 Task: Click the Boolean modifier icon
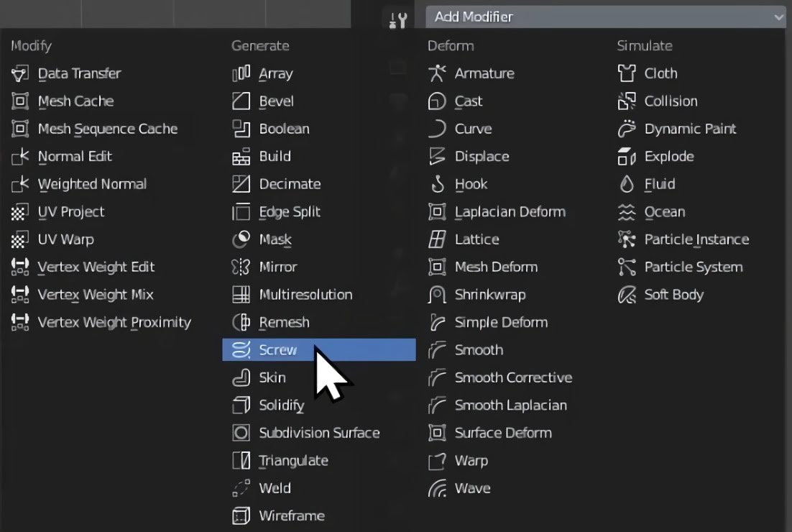pyautogui.click(x=241, y=129)
